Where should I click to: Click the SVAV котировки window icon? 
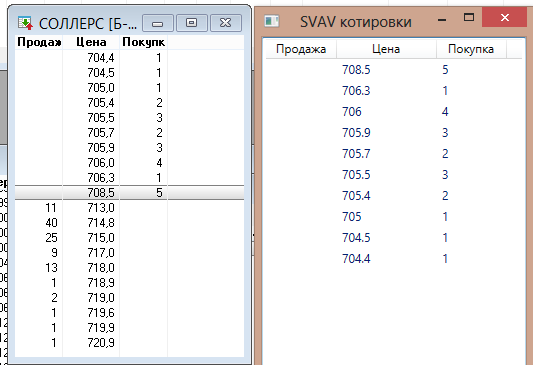272,21
